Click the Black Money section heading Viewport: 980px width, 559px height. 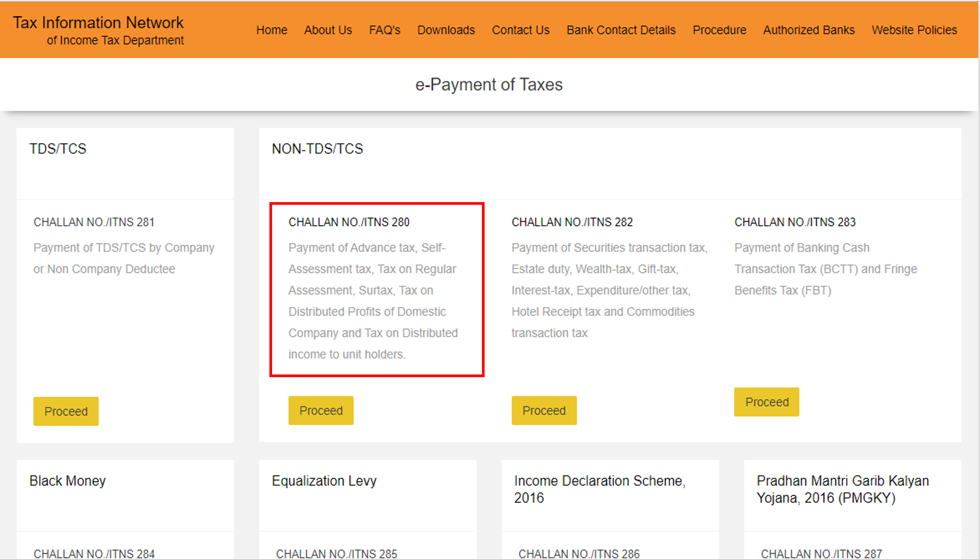68,481
